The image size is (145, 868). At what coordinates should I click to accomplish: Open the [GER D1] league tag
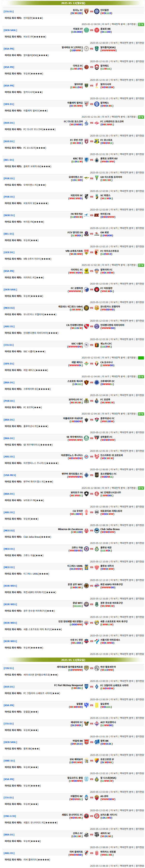pyautogui.click(x=9, y=252)
